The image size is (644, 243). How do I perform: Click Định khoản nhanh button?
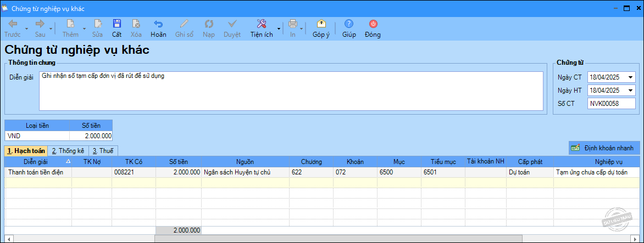coord(604,148)
